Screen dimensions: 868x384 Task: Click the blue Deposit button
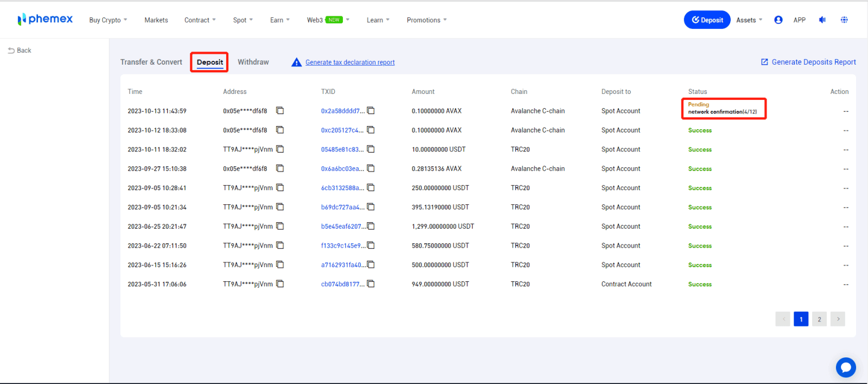point(706,20)
